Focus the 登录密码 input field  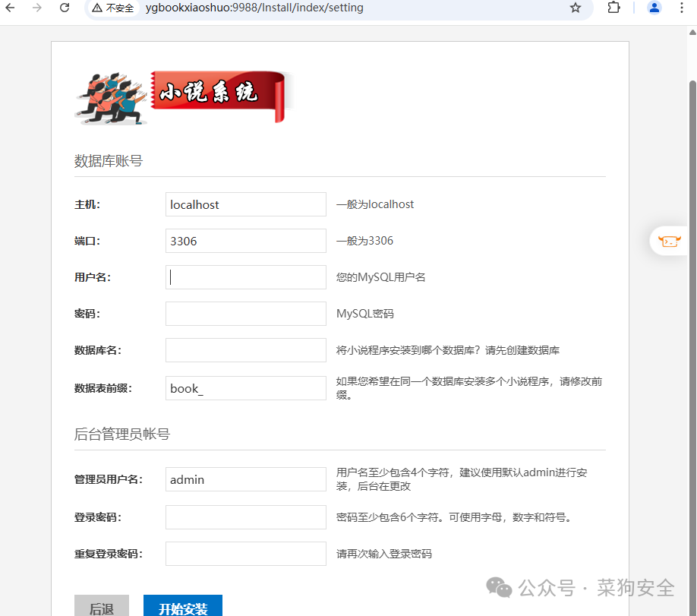tap(246, 517)
